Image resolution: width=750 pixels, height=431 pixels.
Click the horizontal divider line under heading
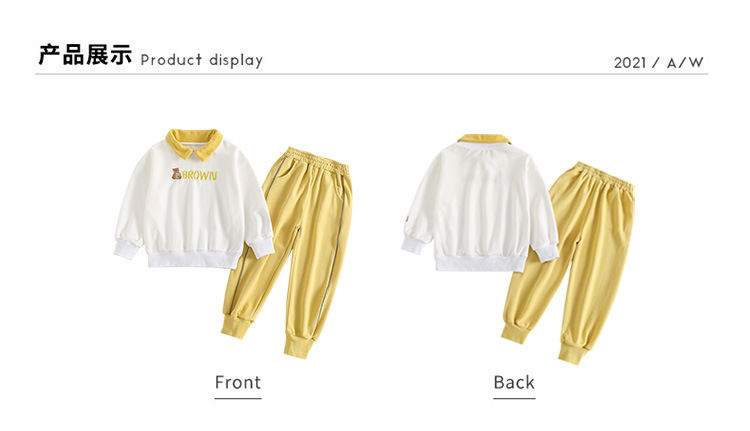coord(372,74)
